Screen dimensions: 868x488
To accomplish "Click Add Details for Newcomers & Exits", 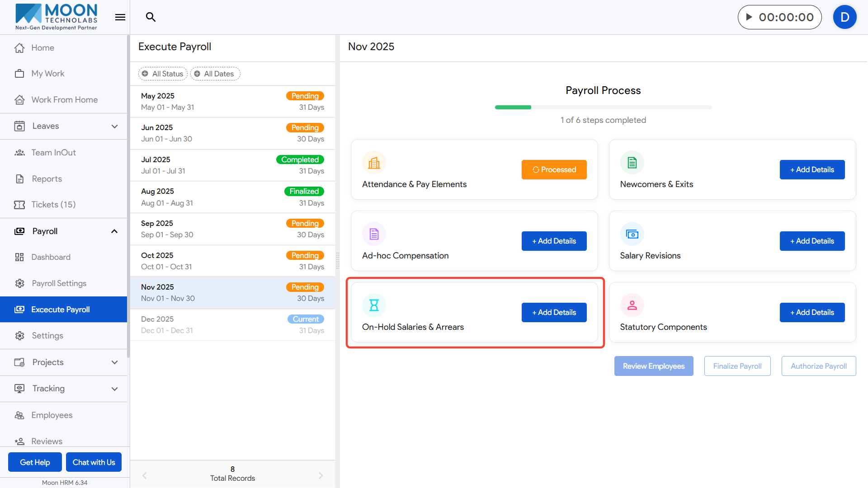I will pyautogui.click(x=812, y=170).
